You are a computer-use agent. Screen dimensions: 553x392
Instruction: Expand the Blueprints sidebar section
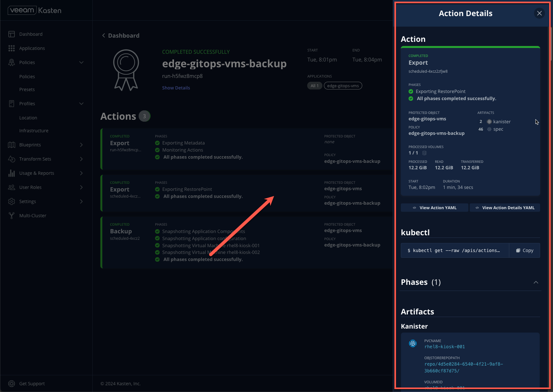(81, 145)
